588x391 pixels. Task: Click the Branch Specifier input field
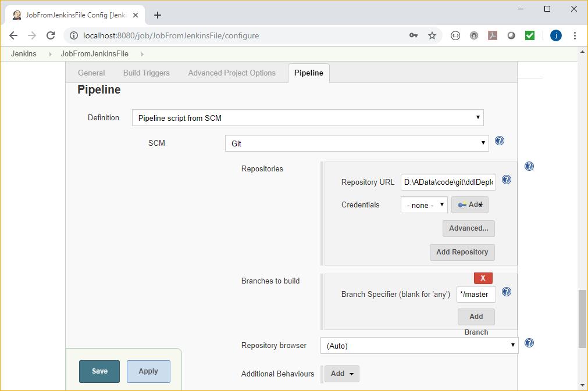point(476,295)
